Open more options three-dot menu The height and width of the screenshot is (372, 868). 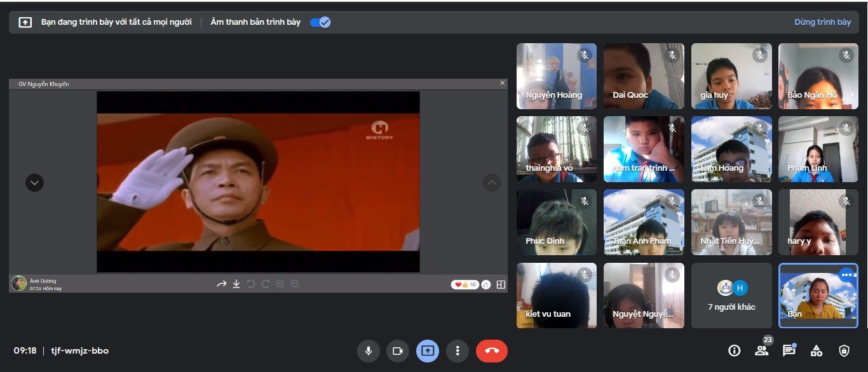click(x=457, y=350)
